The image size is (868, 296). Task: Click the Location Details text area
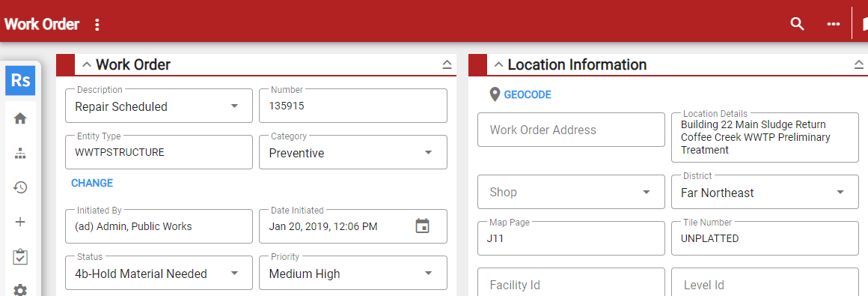pos(765,137)
